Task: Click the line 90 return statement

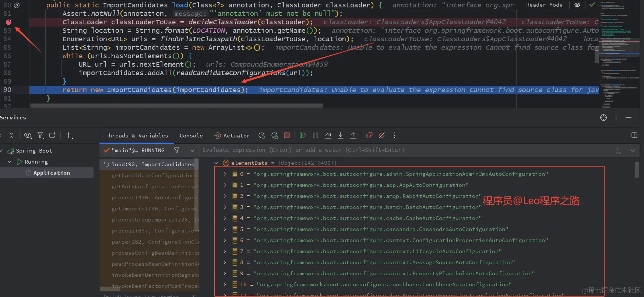Action: tap(155, 90)
